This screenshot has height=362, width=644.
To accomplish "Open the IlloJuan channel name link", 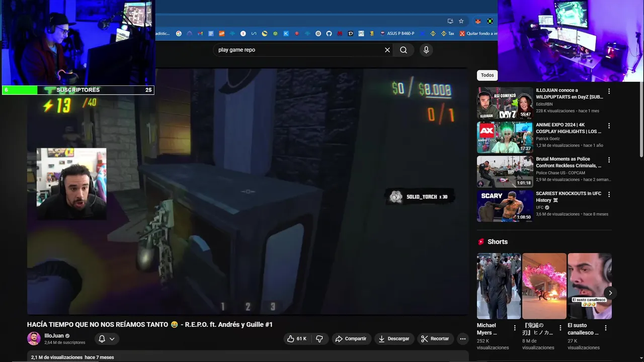I will coord(54,336).
